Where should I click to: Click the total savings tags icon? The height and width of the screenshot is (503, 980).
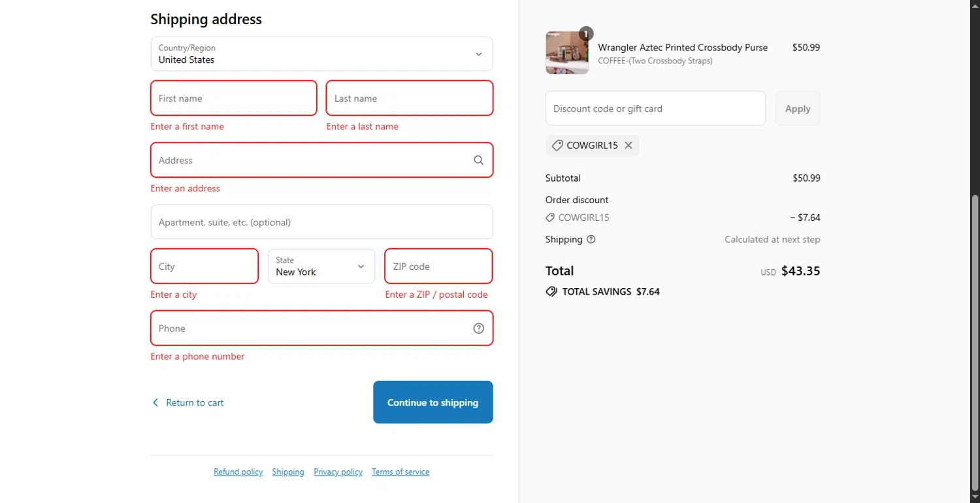point(551,292)
